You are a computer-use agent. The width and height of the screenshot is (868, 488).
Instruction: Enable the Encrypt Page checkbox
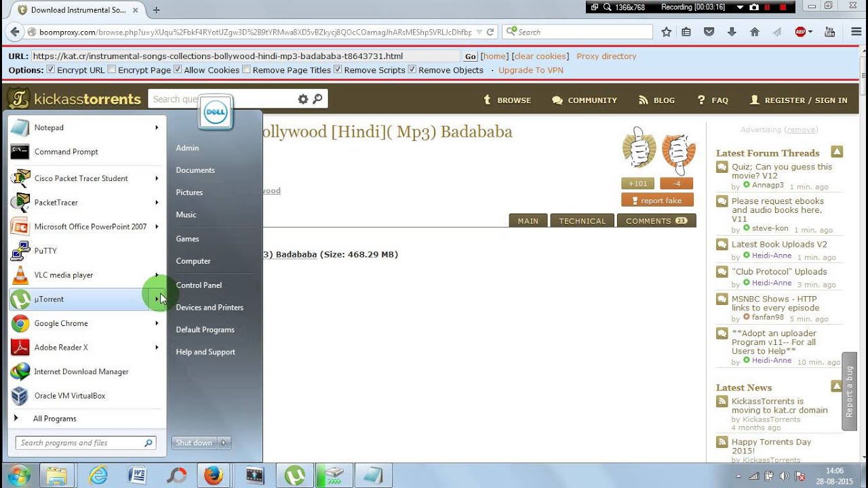coord(112,69)
